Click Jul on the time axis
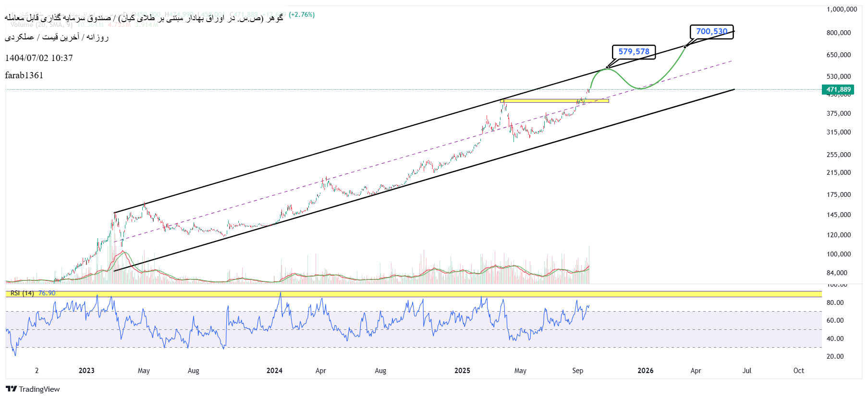This screenshot has width=868, height=399. click(746, 371)
